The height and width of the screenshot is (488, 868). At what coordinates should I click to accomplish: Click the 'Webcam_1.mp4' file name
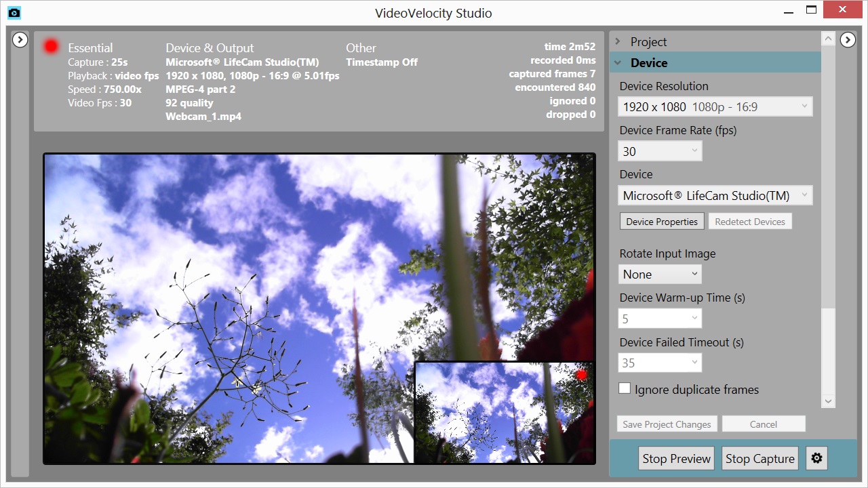(x=203, y=116)
